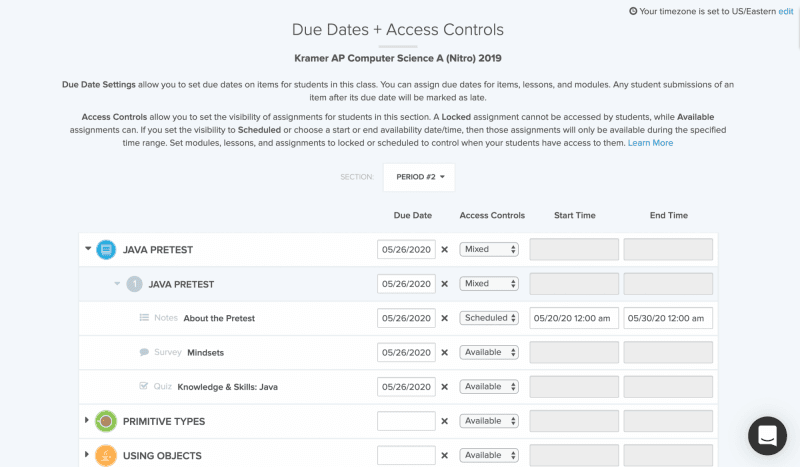Click the Primitive Types module icon

(106, 421)
